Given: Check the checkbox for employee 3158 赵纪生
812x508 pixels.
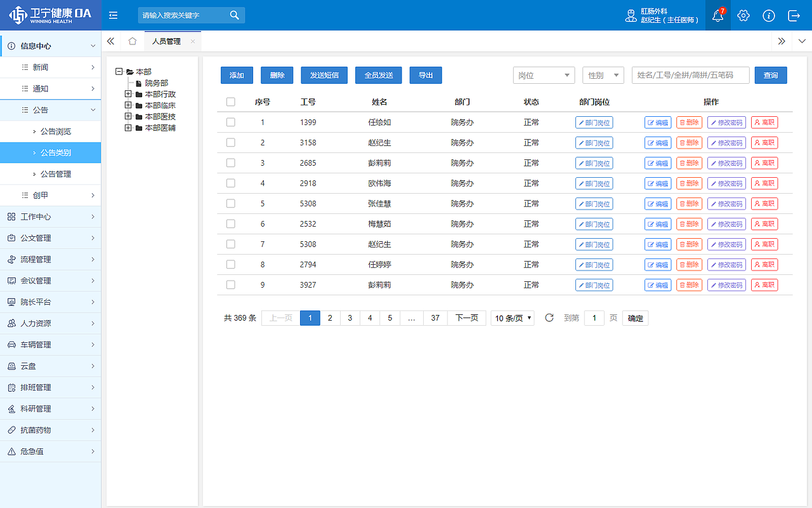Looking at the screenshot, I should coord(230,142).
